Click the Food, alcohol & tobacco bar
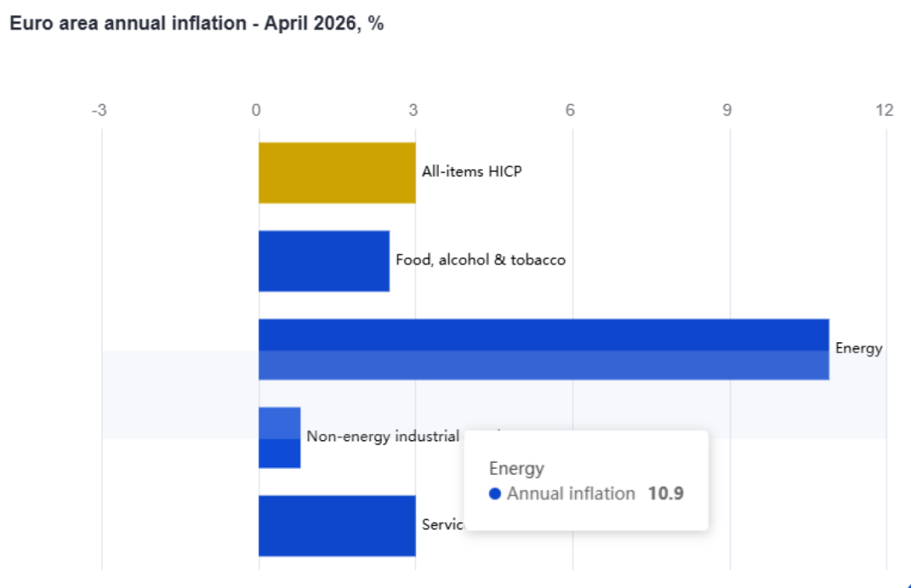 tap(323, 261)
